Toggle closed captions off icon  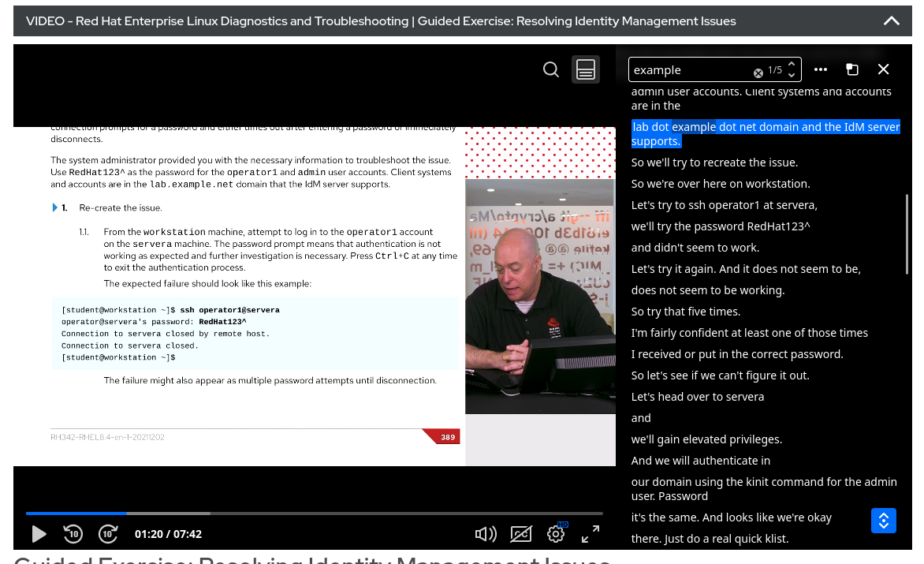520,534
